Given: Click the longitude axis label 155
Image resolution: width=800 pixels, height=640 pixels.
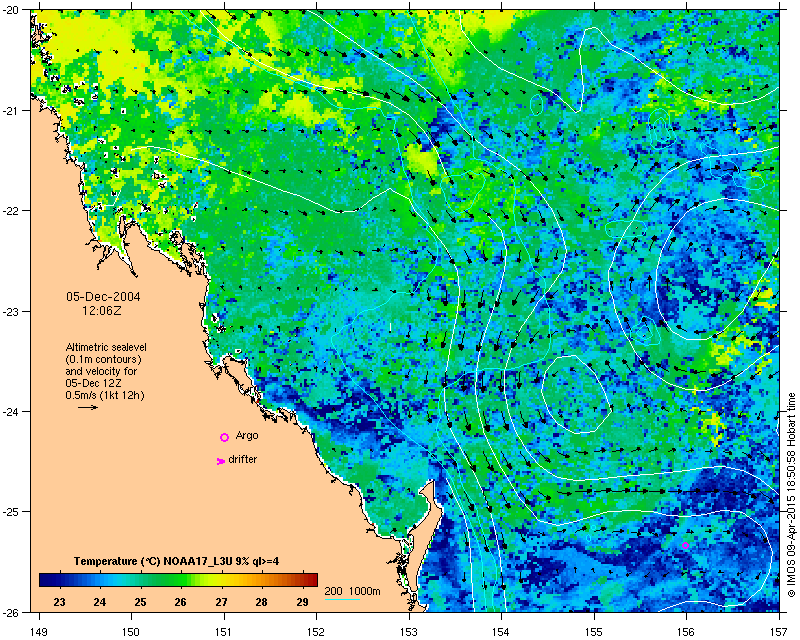Looking at the screenshot, I should click(594, 632).
